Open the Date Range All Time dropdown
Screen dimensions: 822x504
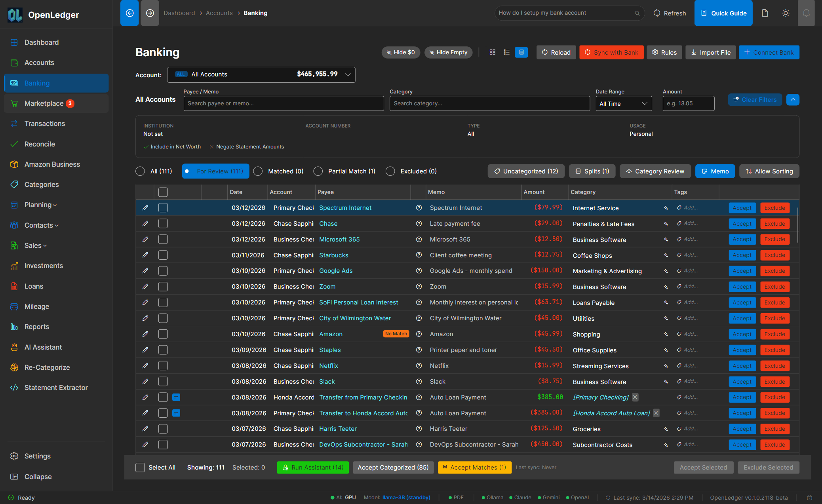point(624,103)
